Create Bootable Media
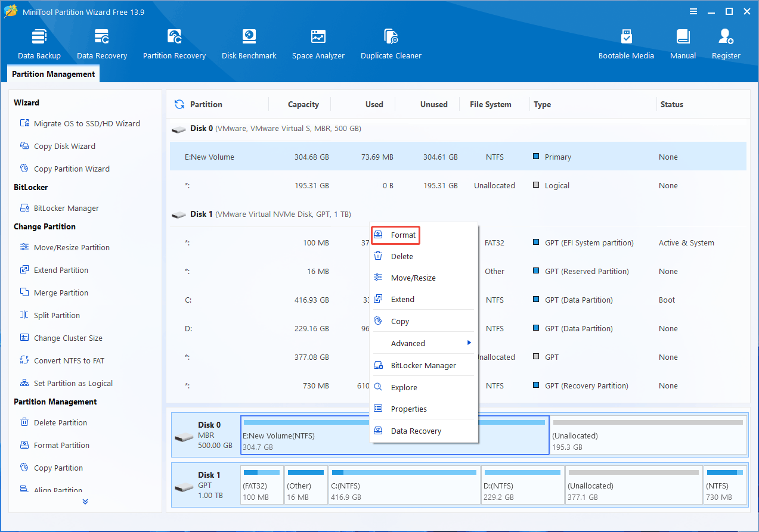 coord(626,44)
